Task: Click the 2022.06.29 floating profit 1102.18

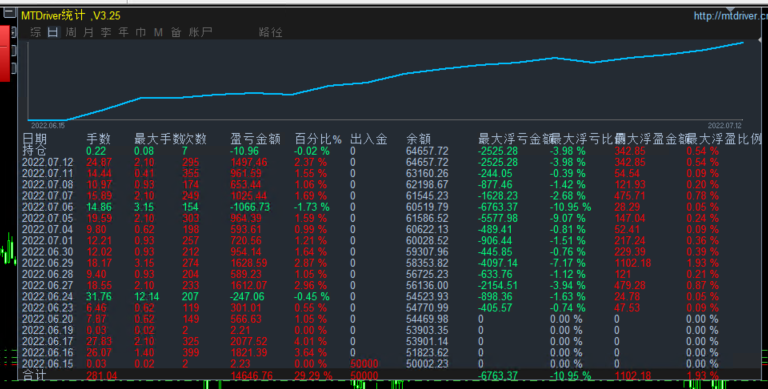Action: pos(633,263)
